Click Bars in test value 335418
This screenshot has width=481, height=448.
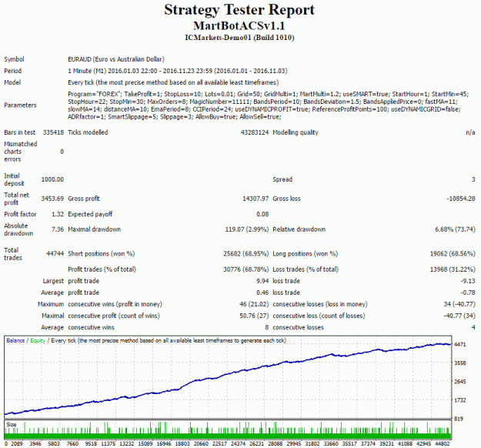[x=53, y=132]
